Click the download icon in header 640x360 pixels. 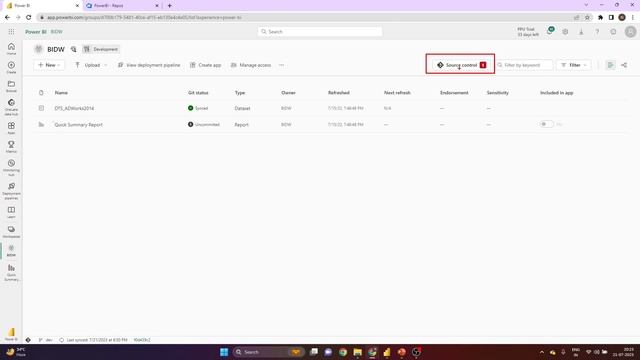[x=581, y=32]
